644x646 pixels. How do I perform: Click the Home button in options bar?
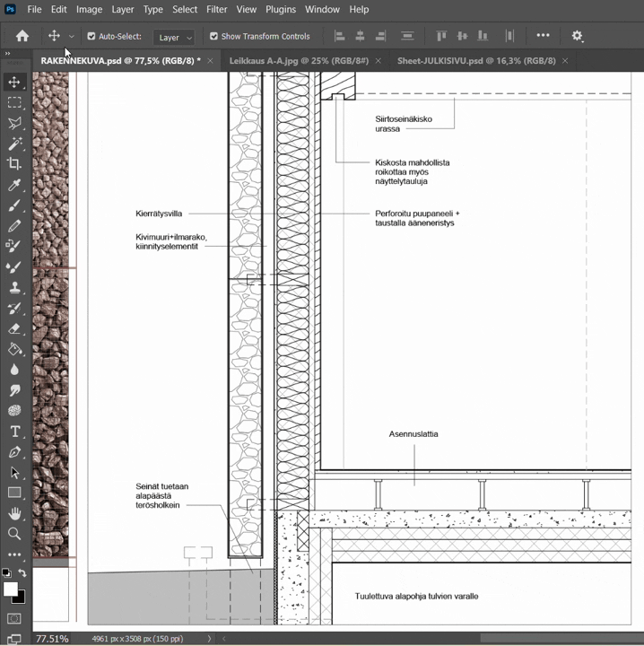pyautogui.click(x=22, y=36)
